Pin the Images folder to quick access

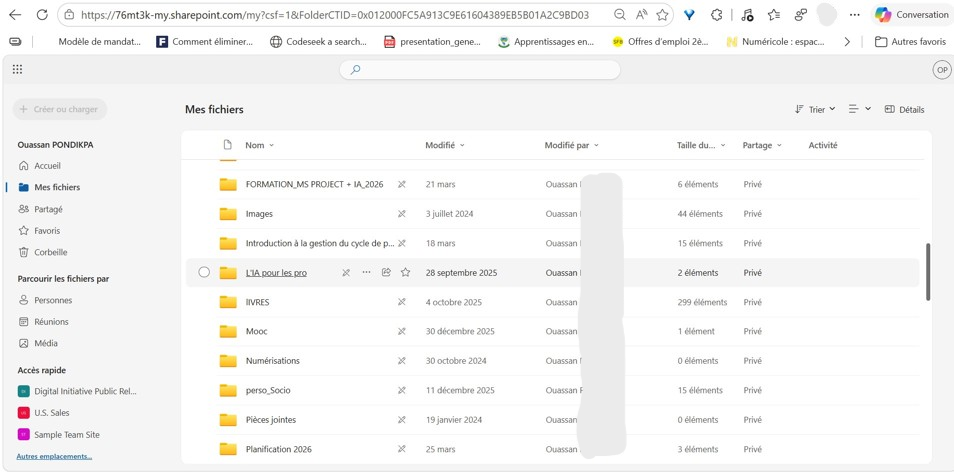[402, 214]
